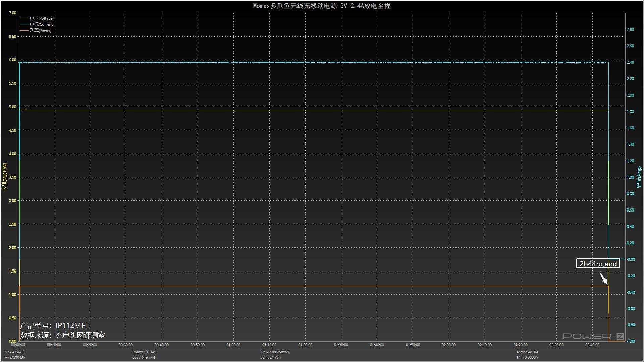Click the 0.50 label on the voltage axis
Screen dimensions: 644x362
(x=12, y=318)
